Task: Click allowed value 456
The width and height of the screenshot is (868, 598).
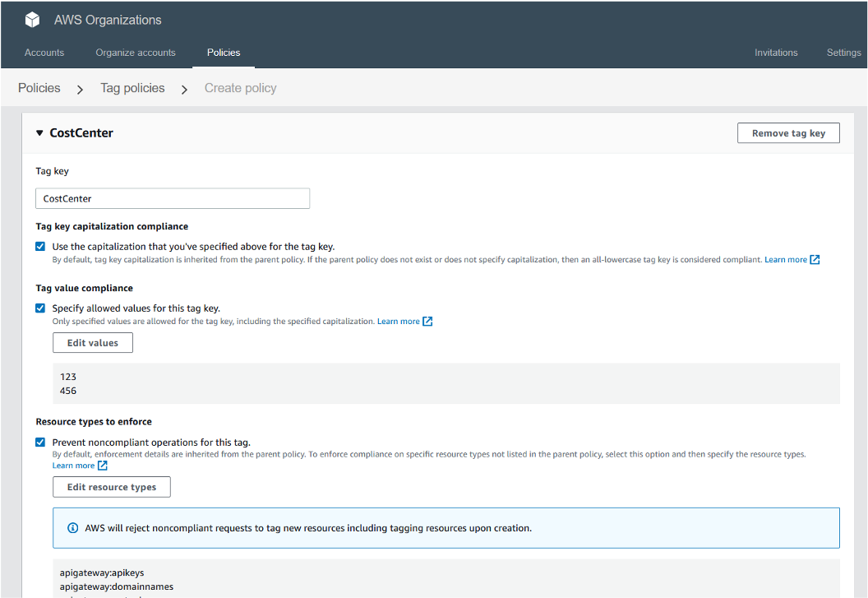Action: point(68,391)
